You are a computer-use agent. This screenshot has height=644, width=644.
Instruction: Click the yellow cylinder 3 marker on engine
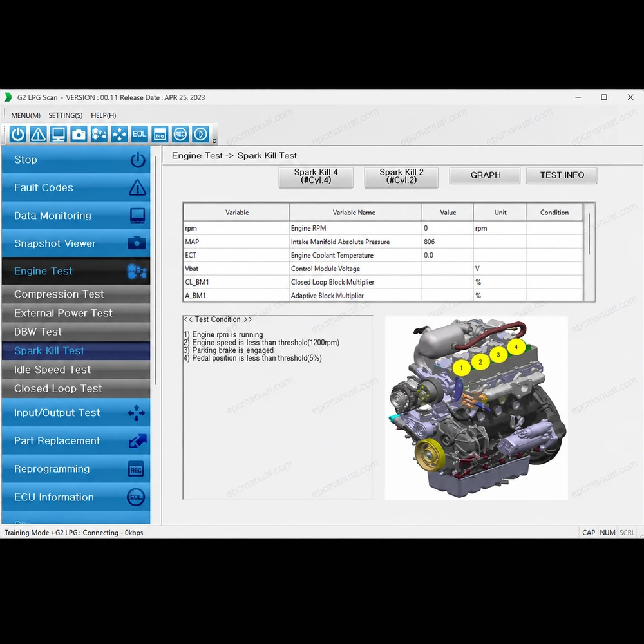498,354
